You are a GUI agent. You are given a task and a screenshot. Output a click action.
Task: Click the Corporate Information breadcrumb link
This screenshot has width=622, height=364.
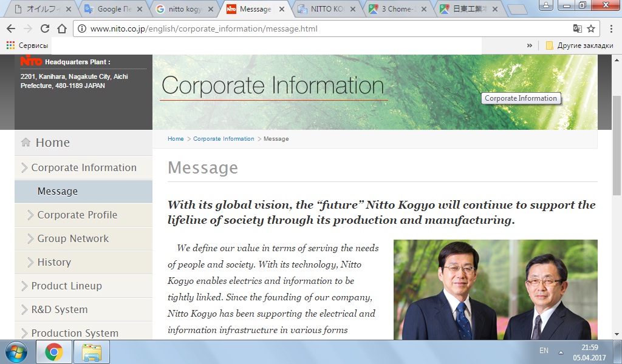224,139
